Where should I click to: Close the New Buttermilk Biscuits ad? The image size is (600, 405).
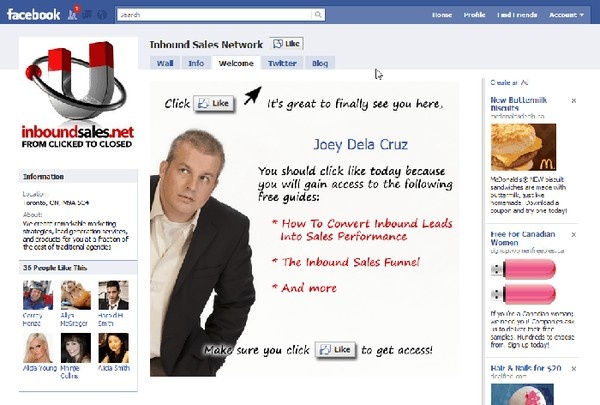click(573, 101)
